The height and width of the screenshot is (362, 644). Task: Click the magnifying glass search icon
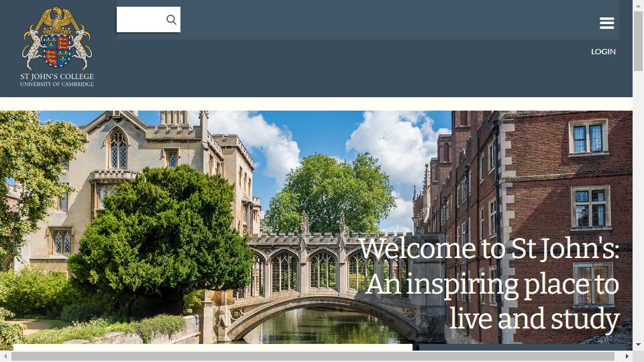(171, 19)
